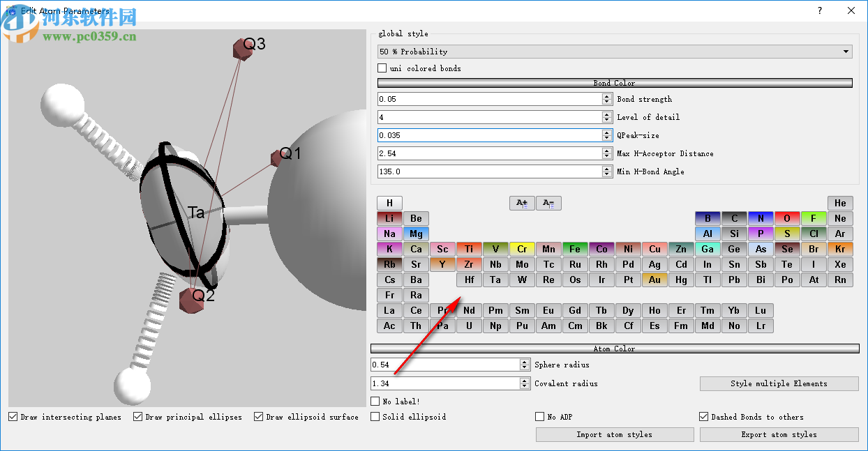Select hydrogen H element button
This screenshot has width=868, height=451.
tap(389, 203)
